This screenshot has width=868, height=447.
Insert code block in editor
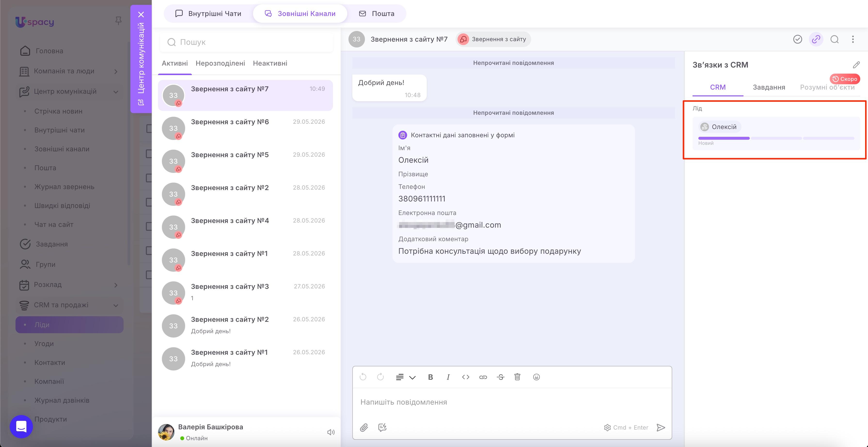click(465, 377)
